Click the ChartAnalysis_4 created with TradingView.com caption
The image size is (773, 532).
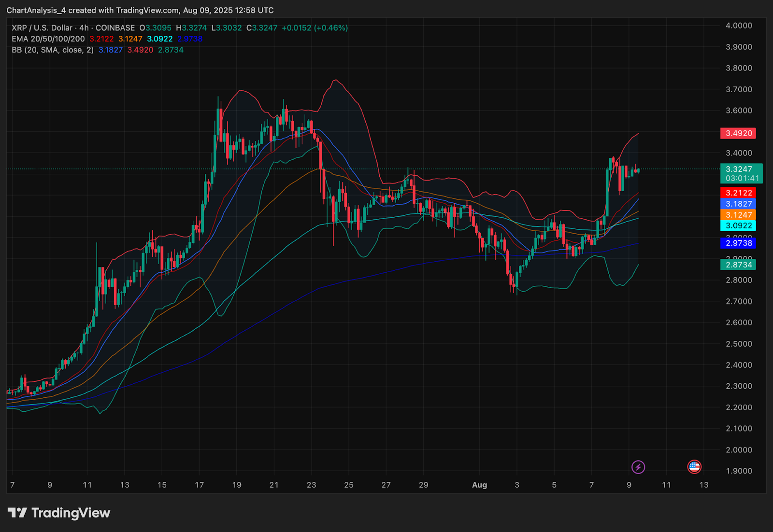[93, 10]
